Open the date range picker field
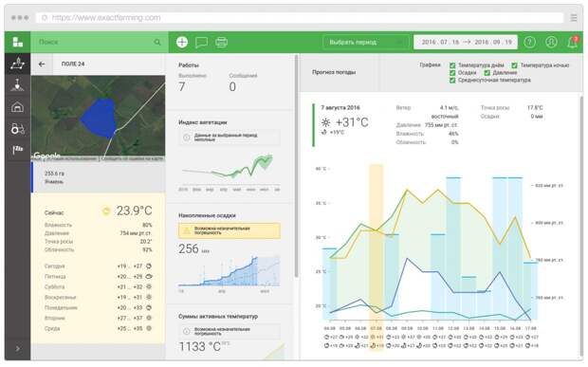This screenshot has width=588, height=367. pos(466,42)
